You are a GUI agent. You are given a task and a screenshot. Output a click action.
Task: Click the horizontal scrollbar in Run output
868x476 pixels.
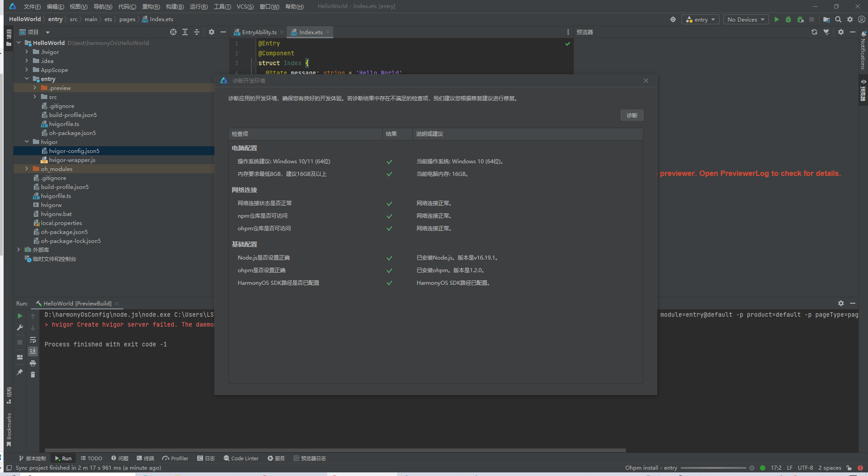coord(335,450)
